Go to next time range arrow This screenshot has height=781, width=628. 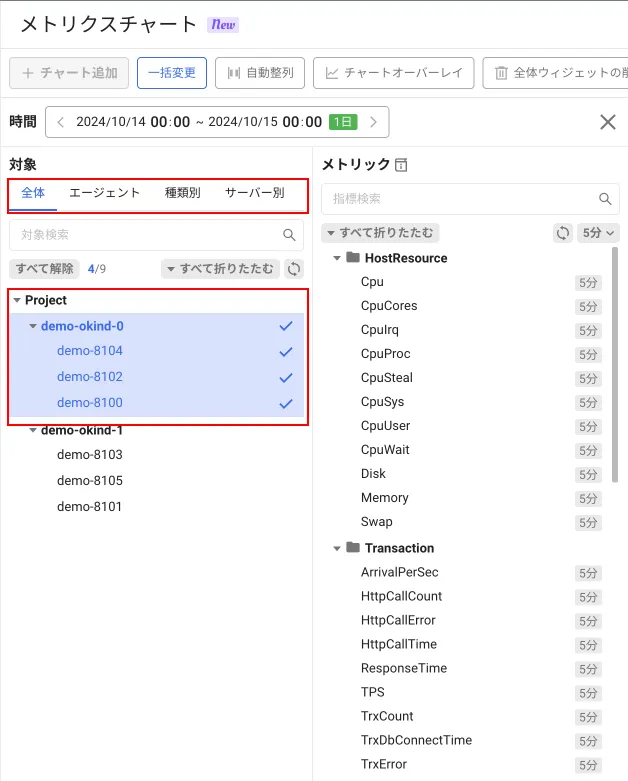click(x=374, y=122)
